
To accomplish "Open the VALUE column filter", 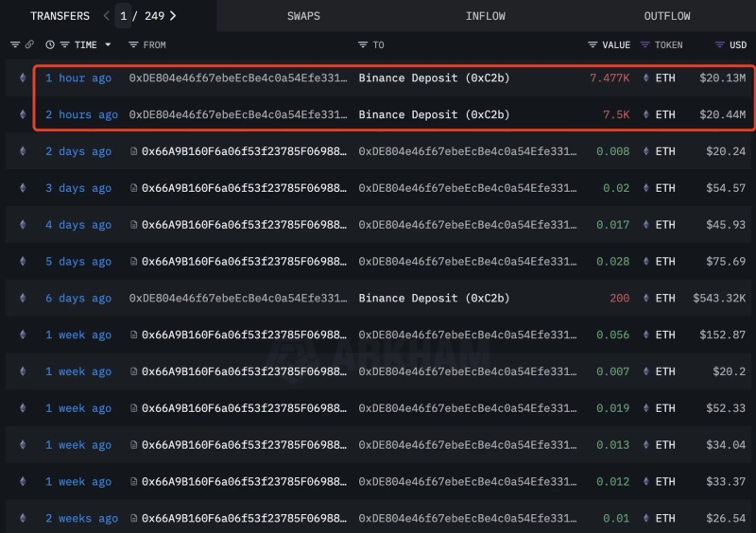I will (593, 44).
